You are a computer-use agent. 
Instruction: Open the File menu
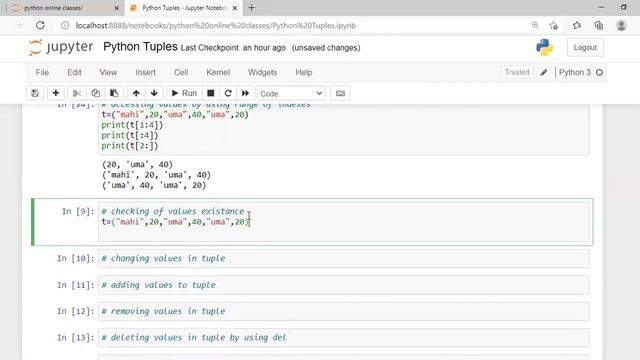[x=42, y=72]
